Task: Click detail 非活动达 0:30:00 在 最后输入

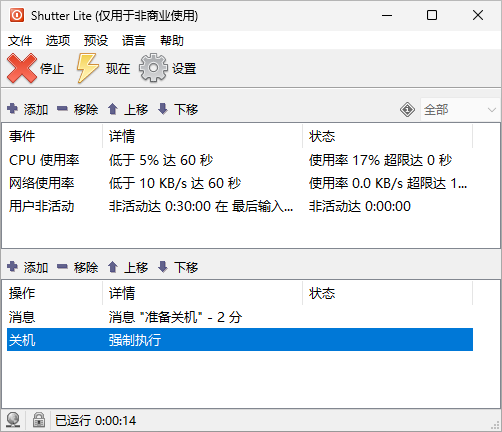Action: point(201,206)
